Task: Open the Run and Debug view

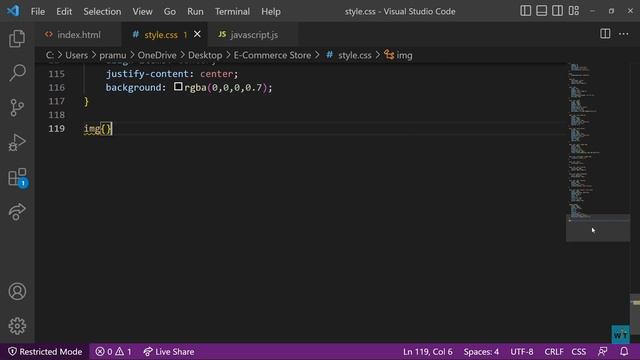Action: coord(17,142)
